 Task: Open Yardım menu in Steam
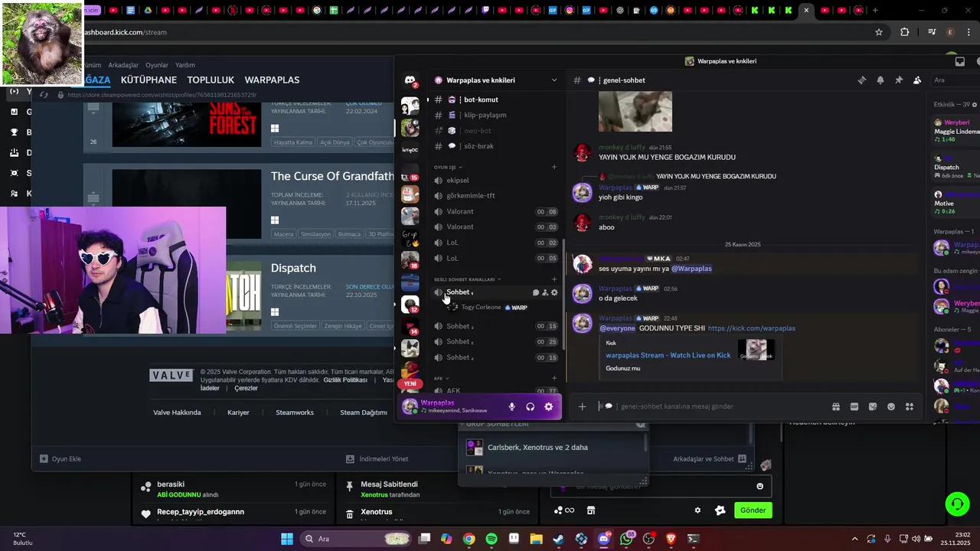pos(185,65)
